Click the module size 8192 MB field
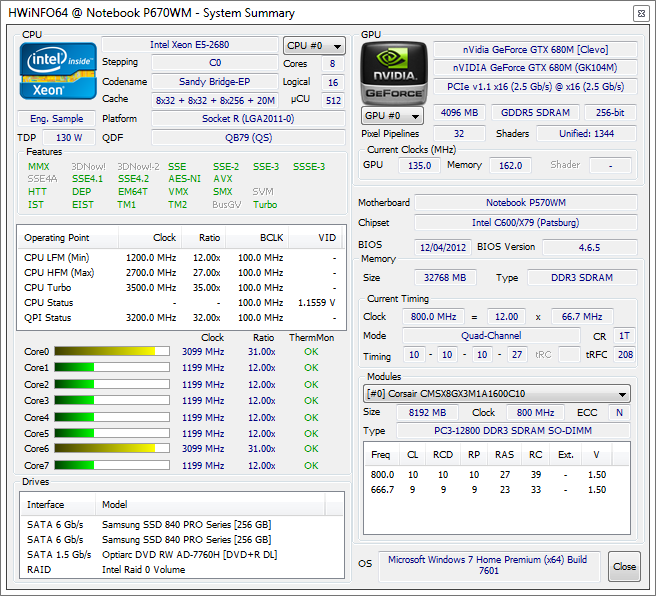Screen dimensions: 656x596 point(427,412)
